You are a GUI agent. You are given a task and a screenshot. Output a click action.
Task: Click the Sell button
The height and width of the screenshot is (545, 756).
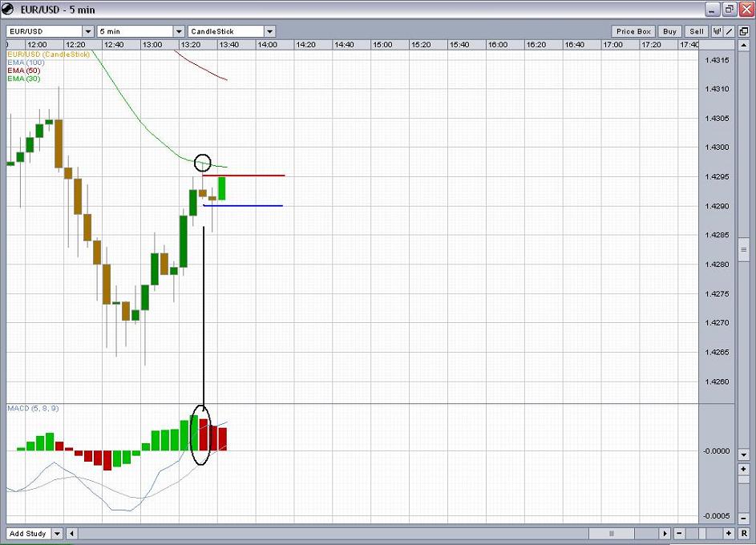[x=696, y=31]
